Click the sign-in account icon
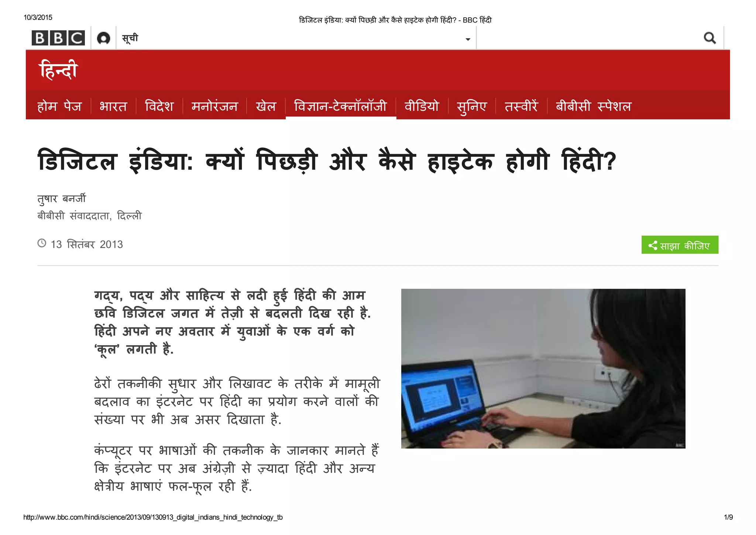756x535 pixels. click(103, 38)
